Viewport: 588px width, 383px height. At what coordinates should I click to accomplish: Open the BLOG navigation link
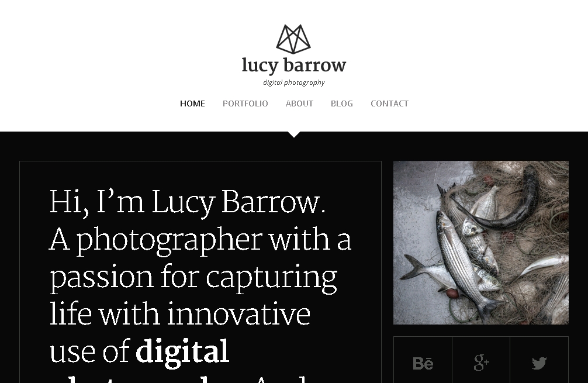(x=341, y=103)
